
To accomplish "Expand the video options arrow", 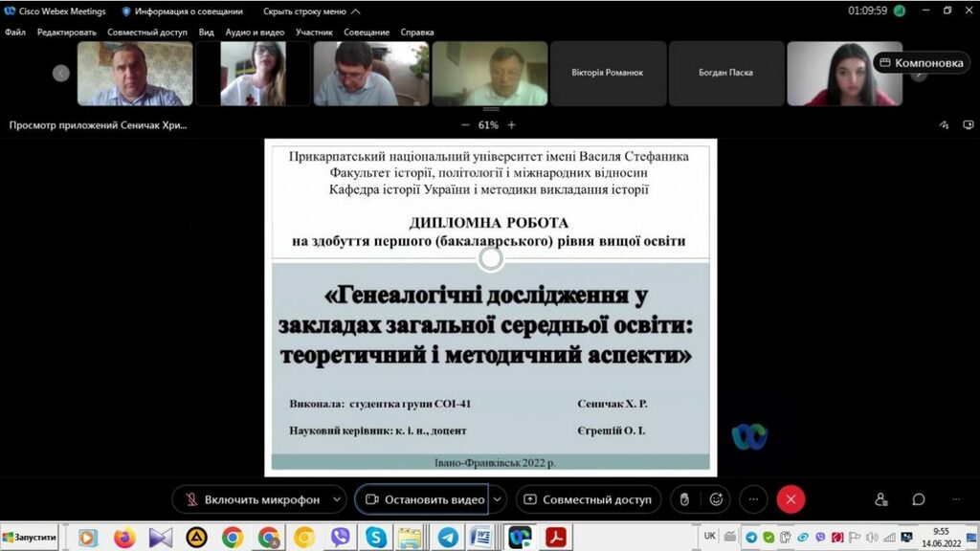I will 498,499.
